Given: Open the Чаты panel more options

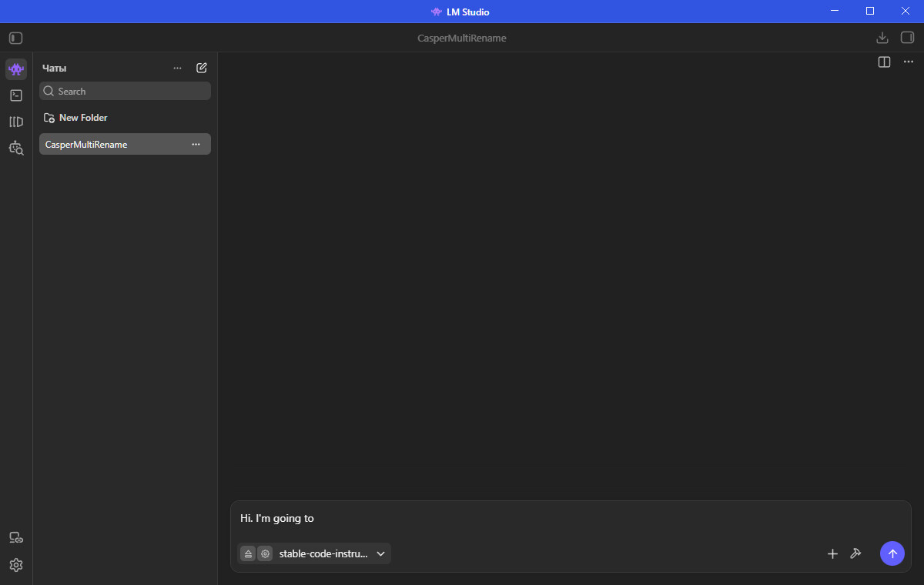Looking at the screenshot, I should point(178,68).
